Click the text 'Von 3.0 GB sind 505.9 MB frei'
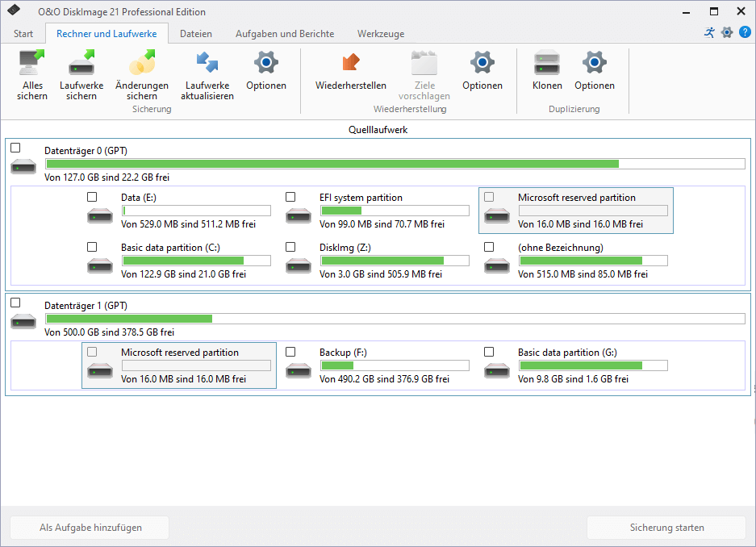Screen dimensions: 756x547 [381, 274]
